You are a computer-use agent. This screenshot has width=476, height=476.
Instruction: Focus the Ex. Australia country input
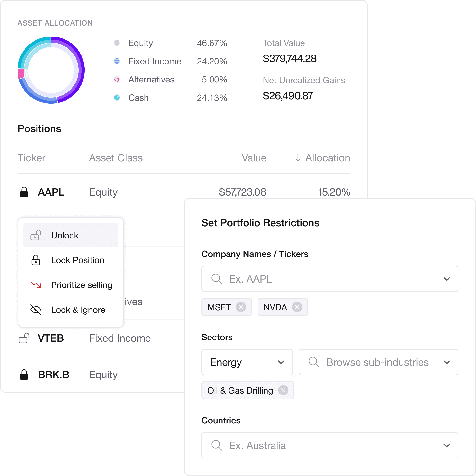(x=330, y=445)
